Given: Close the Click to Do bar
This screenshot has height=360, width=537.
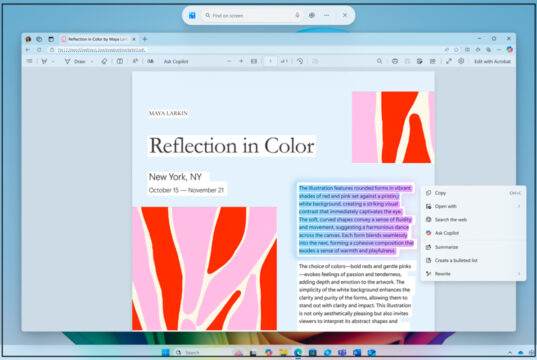Looking at the screenshot, I should pyautogui.click(x=345, y=15).
